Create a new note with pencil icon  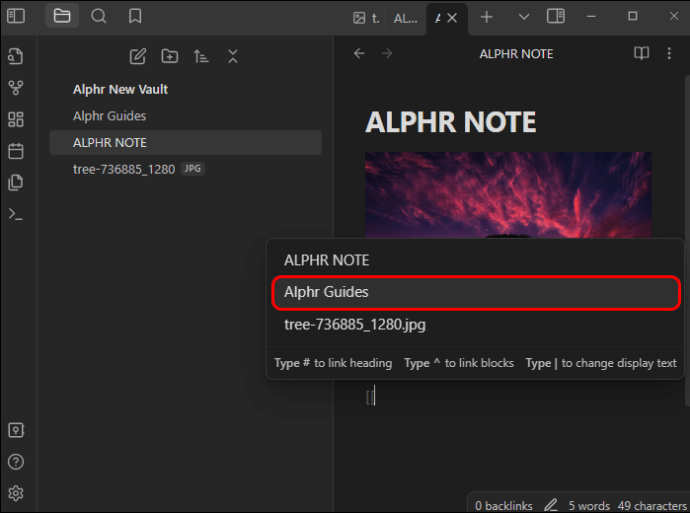coord(138,56)
